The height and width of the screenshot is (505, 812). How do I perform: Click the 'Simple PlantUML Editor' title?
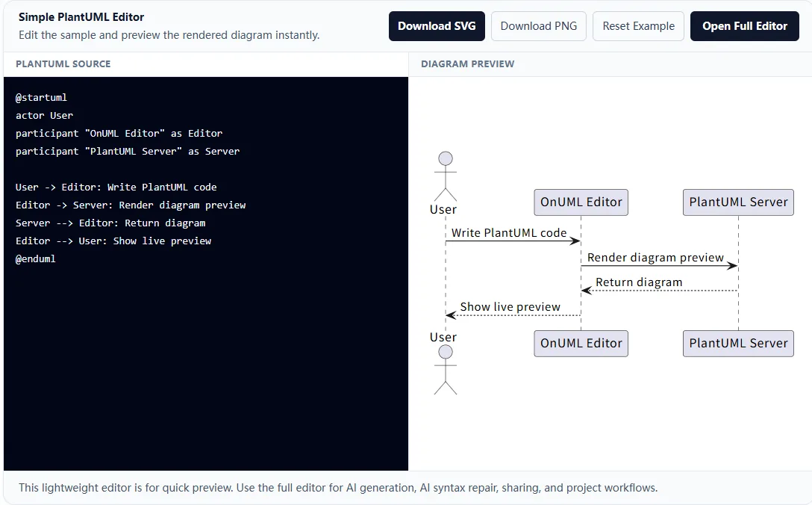(81, 17)
